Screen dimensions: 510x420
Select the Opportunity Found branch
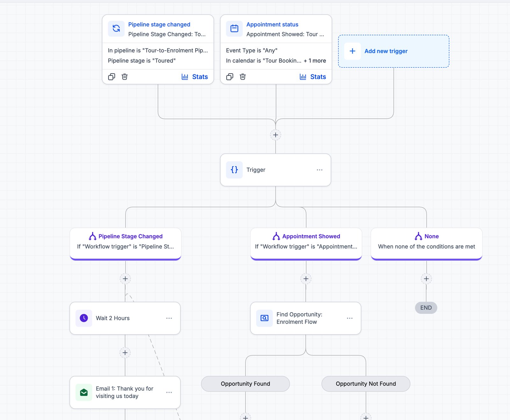[245, 384]
